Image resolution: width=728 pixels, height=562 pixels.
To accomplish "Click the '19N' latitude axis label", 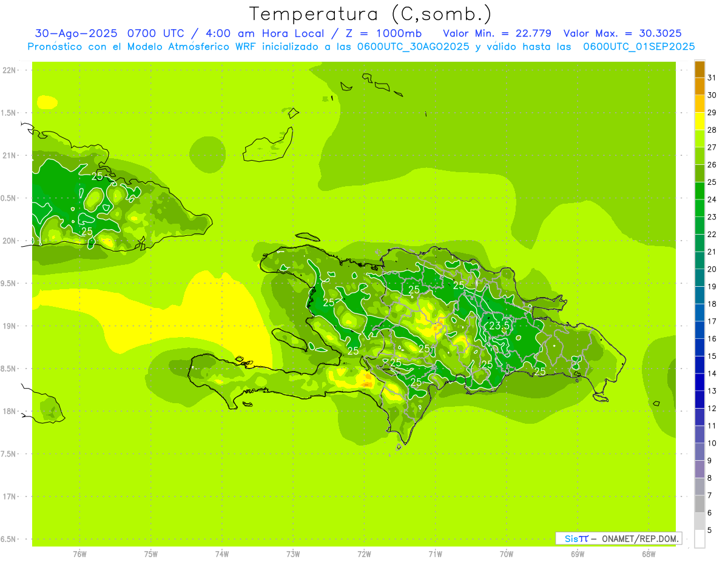I will coord(10,326).
